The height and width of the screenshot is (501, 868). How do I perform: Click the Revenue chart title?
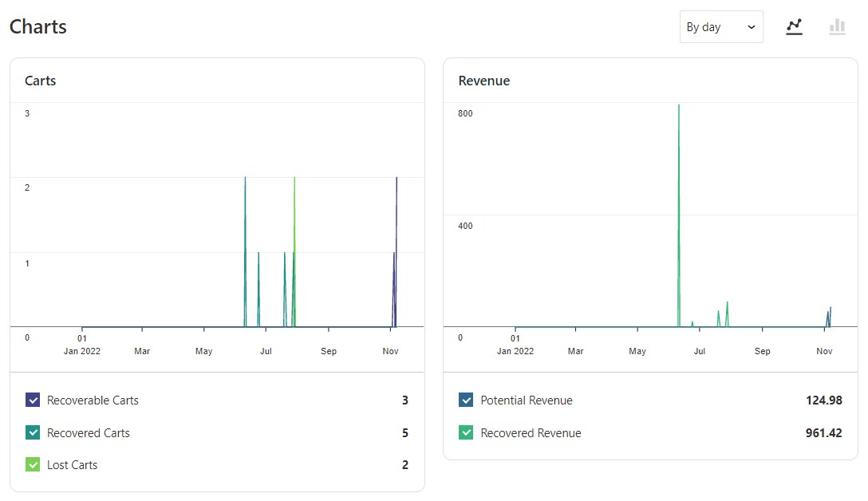[484, 81]
